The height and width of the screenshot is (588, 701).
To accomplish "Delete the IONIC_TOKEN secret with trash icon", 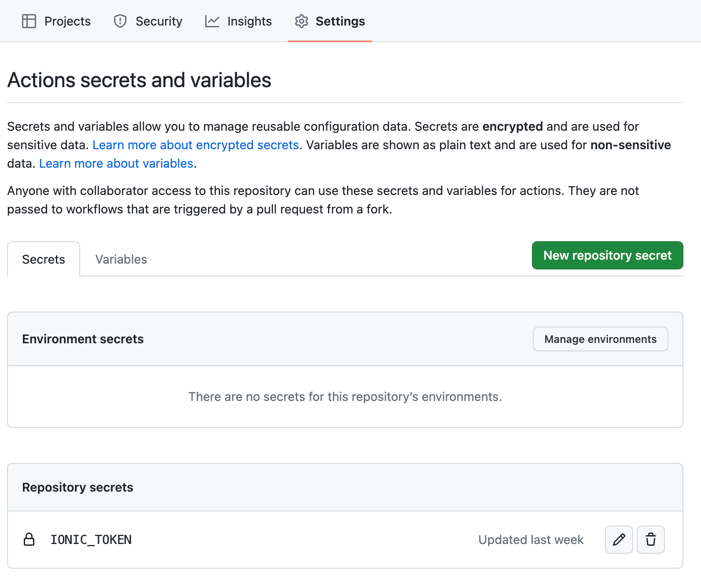I will (650, 540).
